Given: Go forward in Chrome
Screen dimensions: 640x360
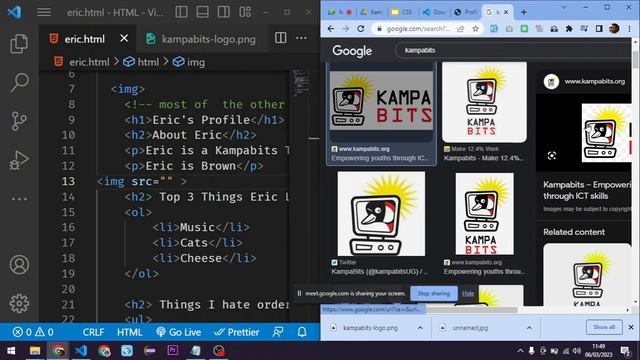Looking at the screenshot, I should coord(346,29).
